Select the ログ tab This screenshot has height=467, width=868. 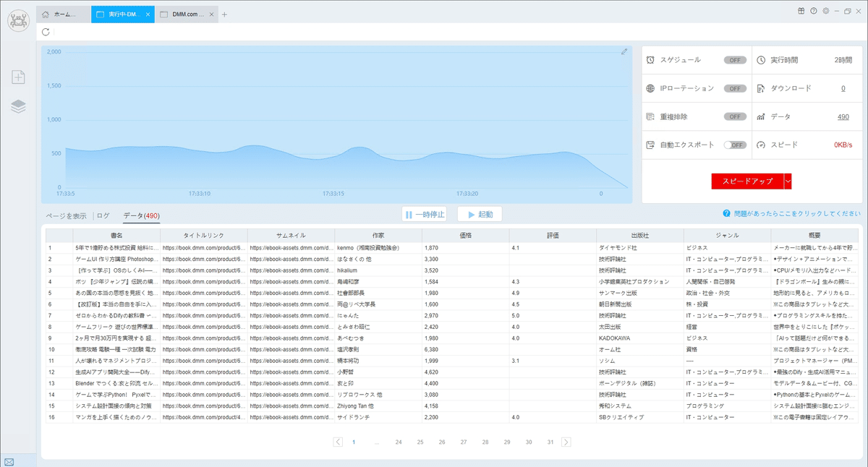point(103,215)
